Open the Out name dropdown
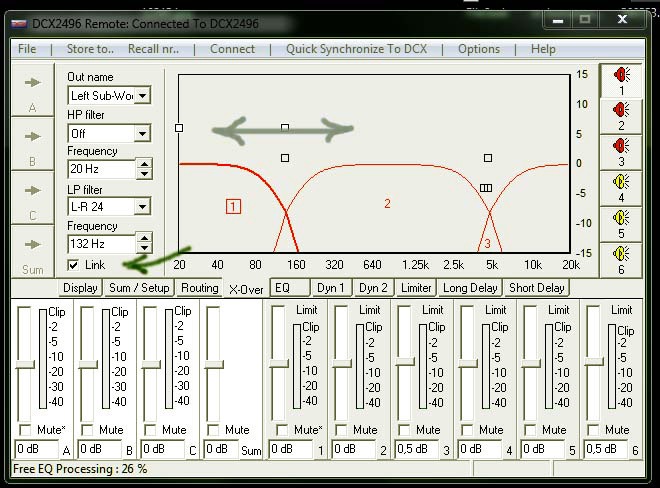 [143, 96]
